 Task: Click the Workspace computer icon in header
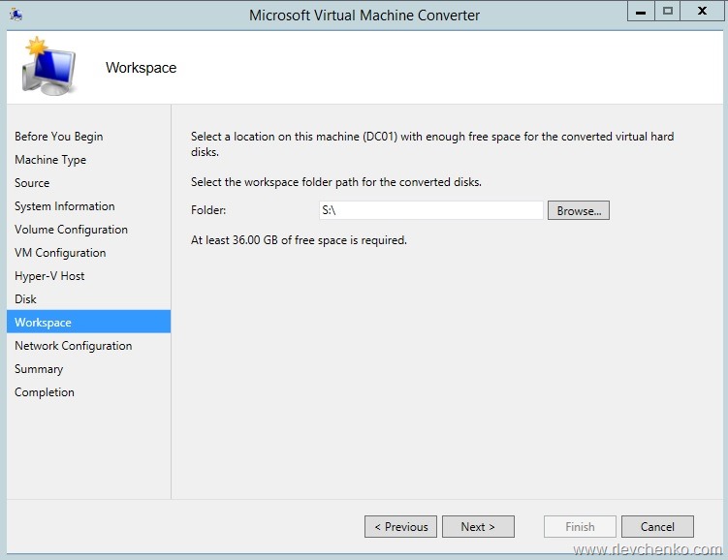[48, 68]
